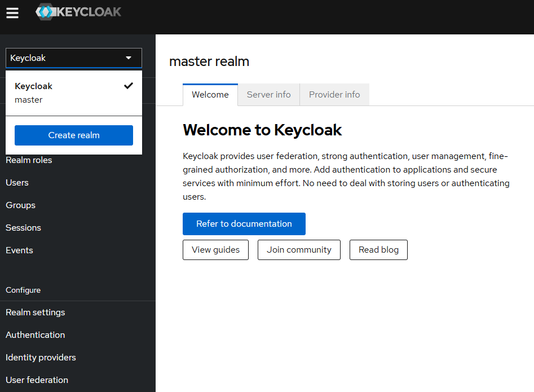Click the hamburger menu icon
This screenshot has width=534, height=392.
(12, 13)
